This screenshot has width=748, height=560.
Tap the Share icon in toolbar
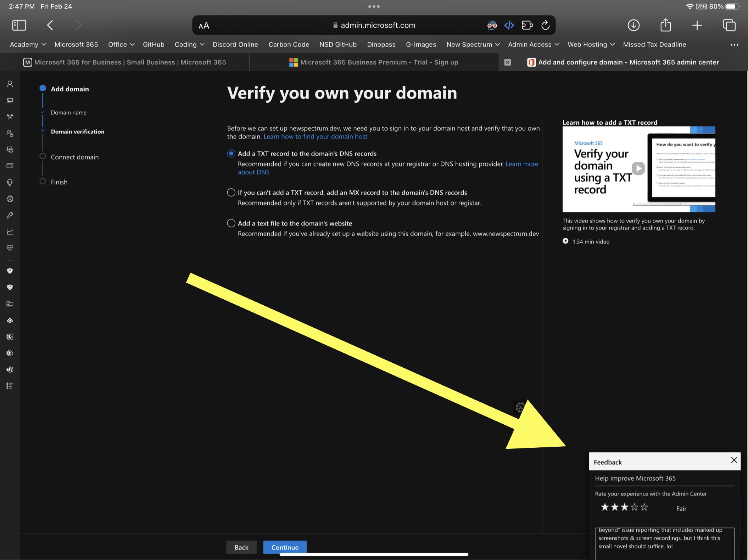coord(665,25)
